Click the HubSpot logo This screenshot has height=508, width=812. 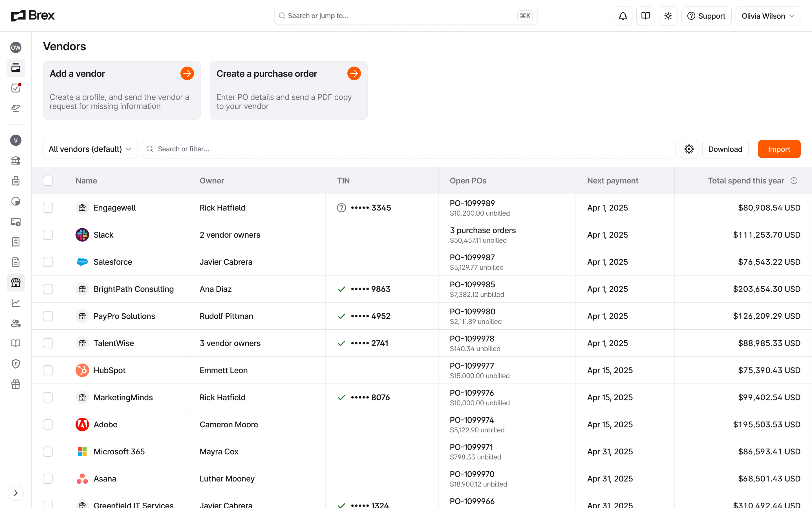click(82, 370)
